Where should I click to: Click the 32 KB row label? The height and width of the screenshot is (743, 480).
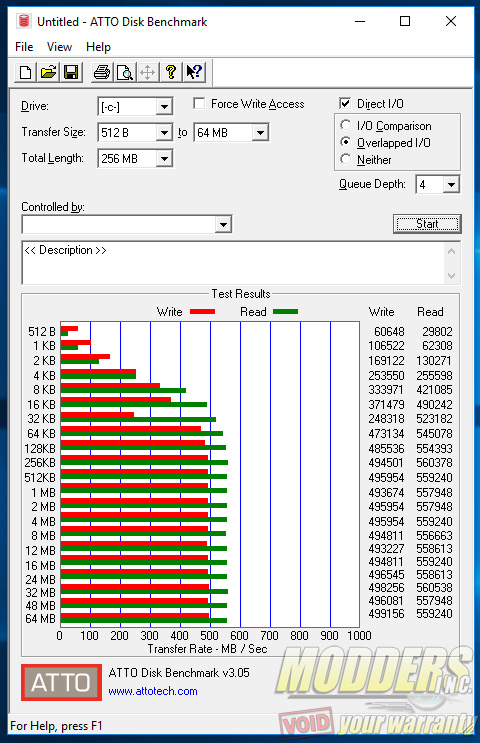42,419
